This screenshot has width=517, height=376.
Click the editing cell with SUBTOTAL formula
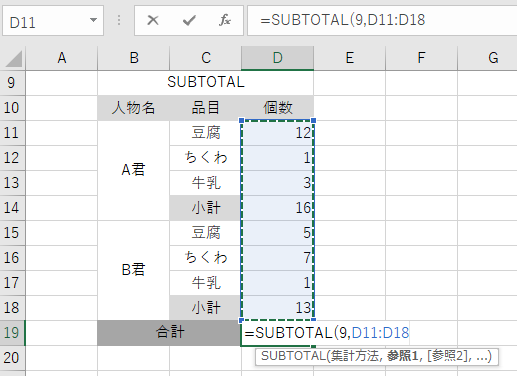point(326,333)
